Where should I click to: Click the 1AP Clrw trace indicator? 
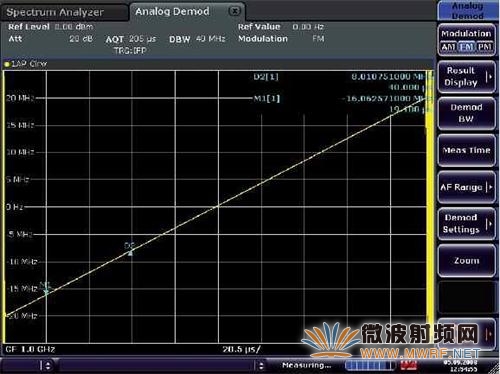26,64
